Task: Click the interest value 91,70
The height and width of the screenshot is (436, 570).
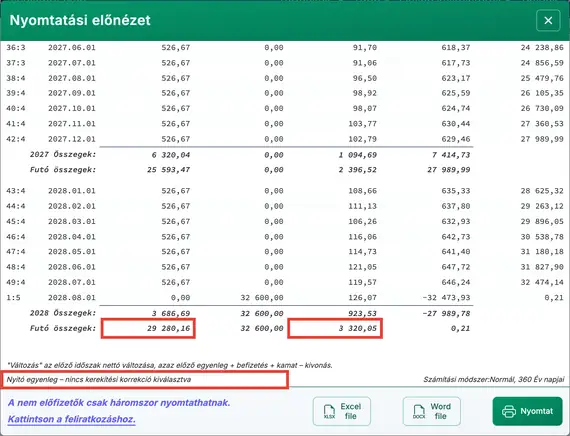Action: pyautogui.click(x=365, y=48)
